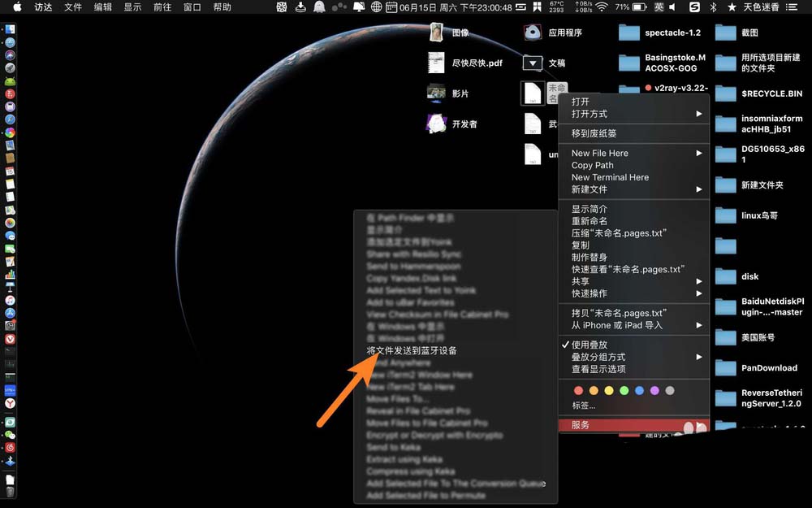The width and height of the screenshot is (812, 508).
Task: Open Finder from the Dock
Action: [10, 29]
